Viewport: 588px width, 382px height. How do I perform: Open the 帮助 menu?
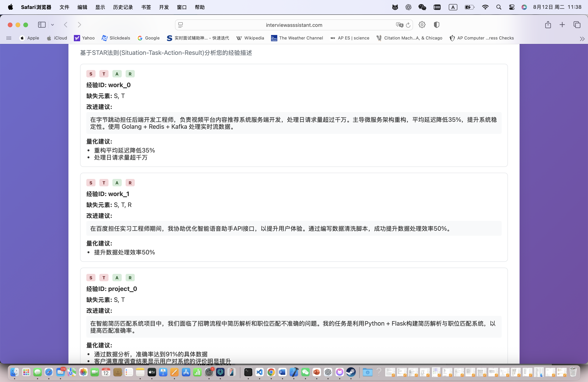coord(200,7)
